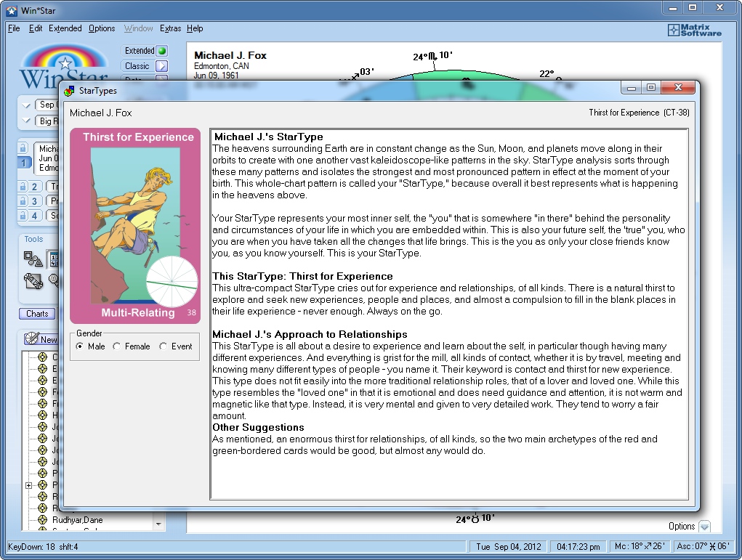Image resolution: width=742 pixels, height=560 pixels.
Task: Click the chart 1 info box
Action: pos(47,158)
